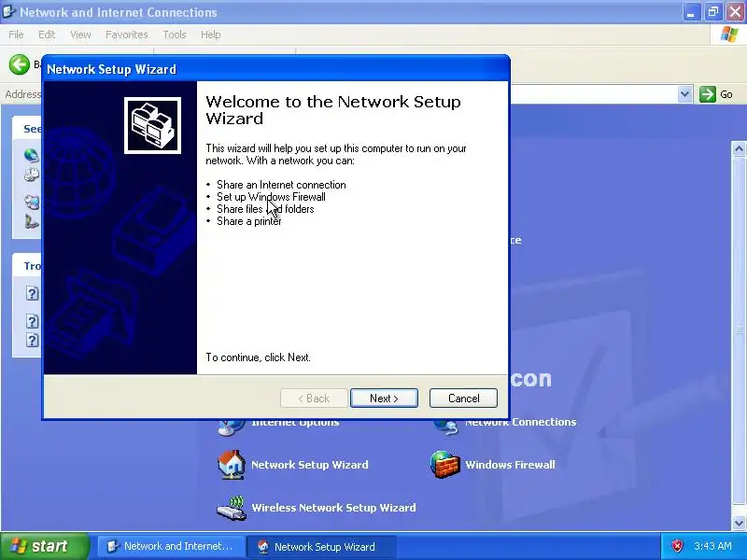Click Next in the Network Setup Wizard
Viewport: 747px width, 560px height.
click(384, 399)
